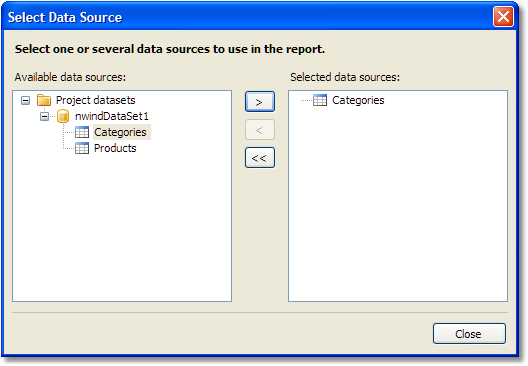Select the nwindDataSet1 dataset label
The image size is (528, 366).
coord(112,116)
